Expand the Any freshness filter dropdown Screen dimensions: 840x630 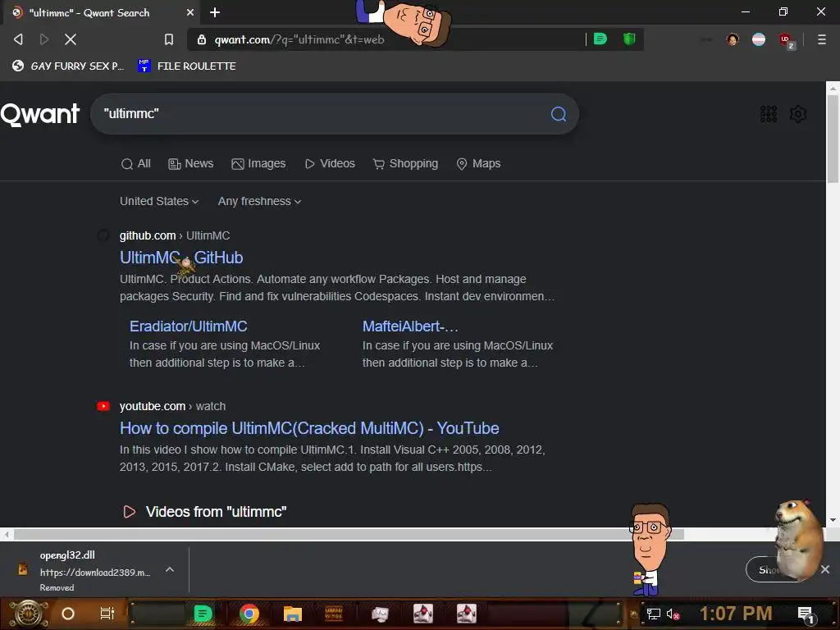tap(259, 202)
